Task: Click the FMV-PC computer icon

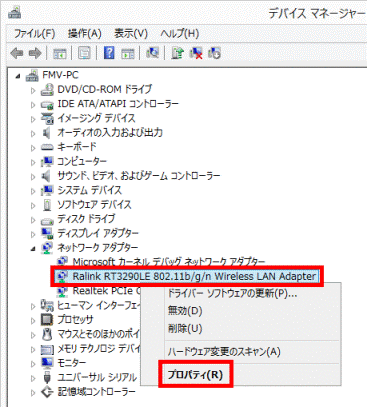Action: coord(32,75)
